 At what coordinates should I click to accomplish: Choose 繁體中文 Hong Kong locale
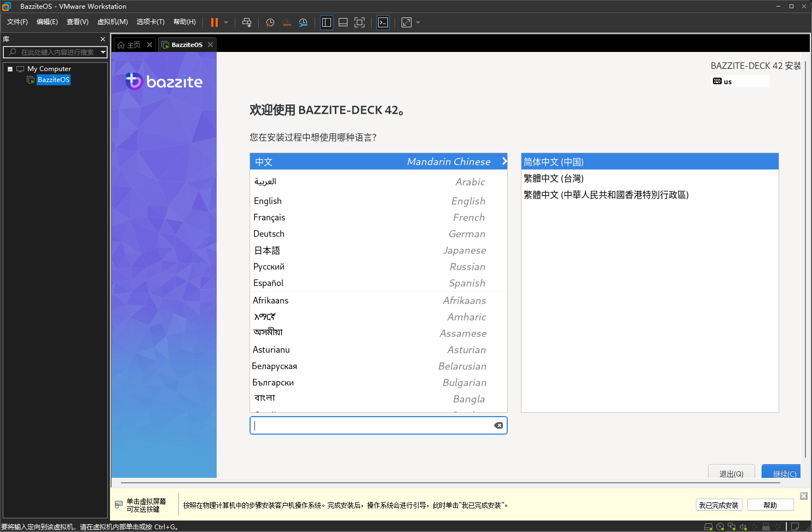(x=650, y=195)
